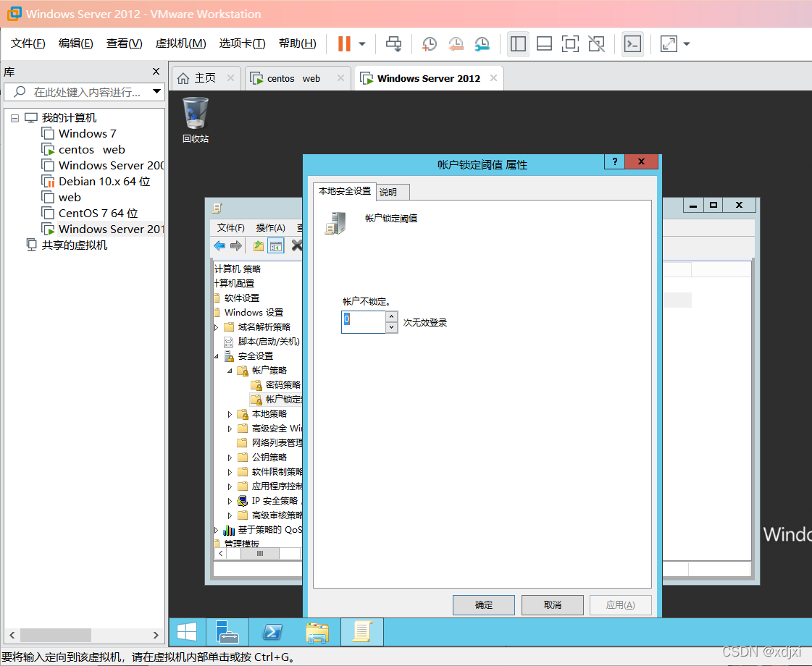Click the 应用(A) button
Screen dimensions: 812x666
620,605
